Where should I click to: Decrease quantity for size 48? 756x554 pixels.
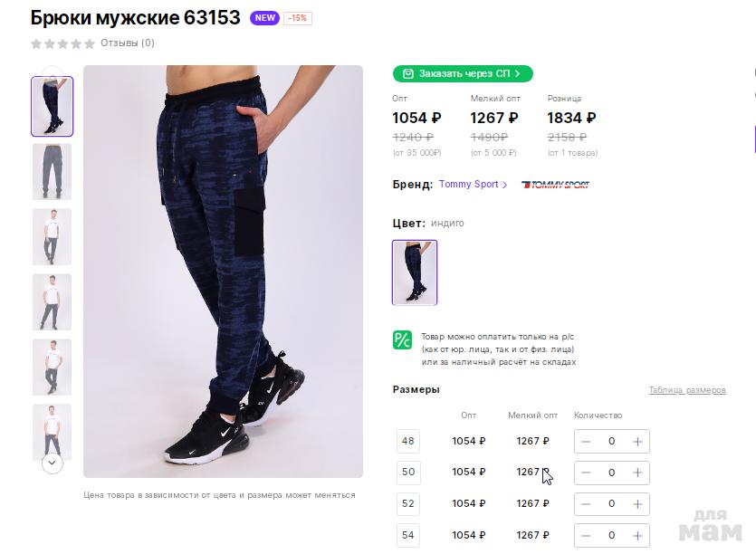[586, 442]
